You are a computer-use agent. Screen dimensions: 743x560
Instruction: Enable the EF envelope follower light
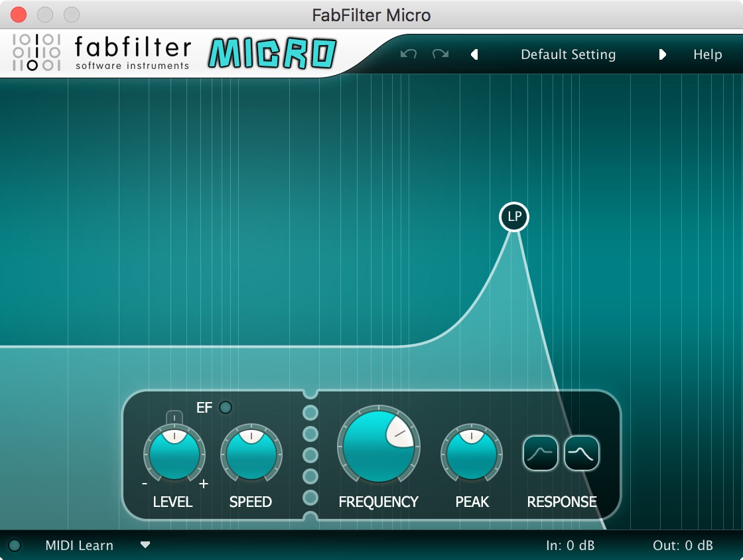225,407
